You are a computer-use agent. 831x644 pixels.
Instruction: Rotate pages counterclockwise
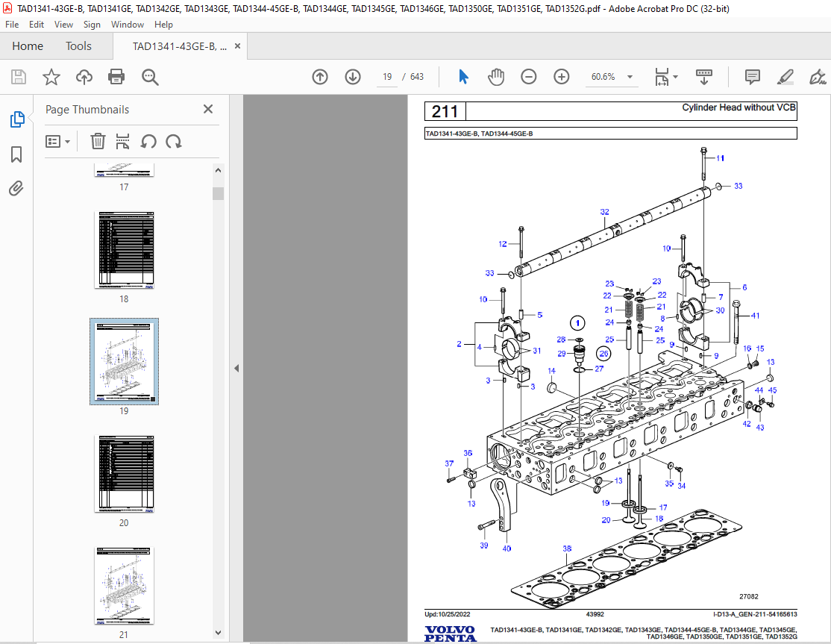tap(148, 142)
